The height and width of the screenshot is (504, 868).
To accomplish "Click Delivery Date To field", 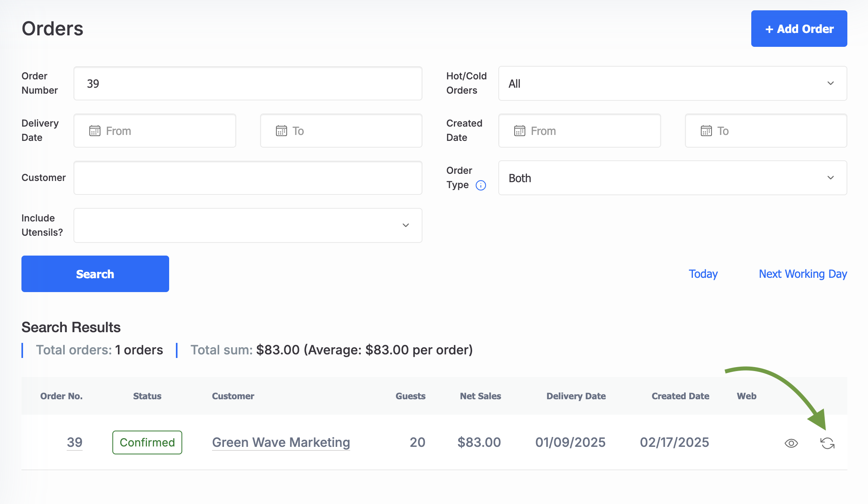I will pyautogui.click(x=341, y=131).
